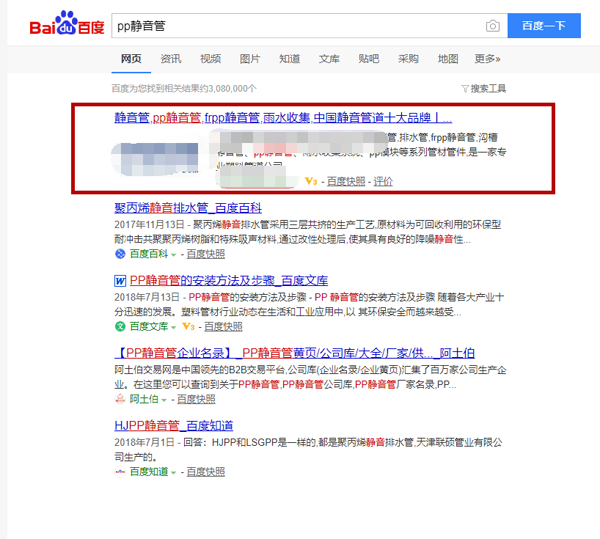Open 聚丙烯静音排水管_百度百科 result
The height and width of the screenshot is (539, 600).
coord(188,208)
